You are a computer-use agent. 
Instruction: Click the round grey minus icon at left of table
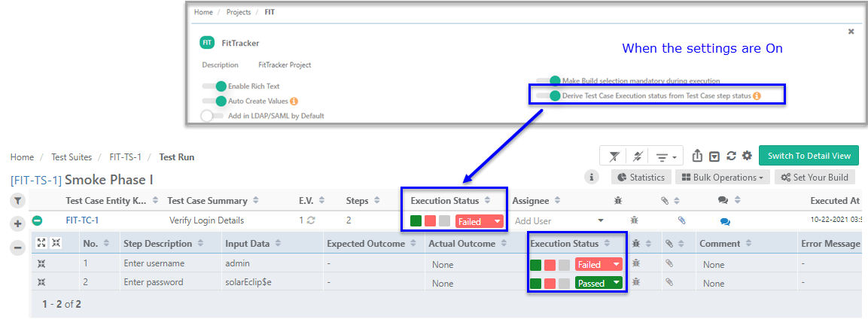click(18, 248)
